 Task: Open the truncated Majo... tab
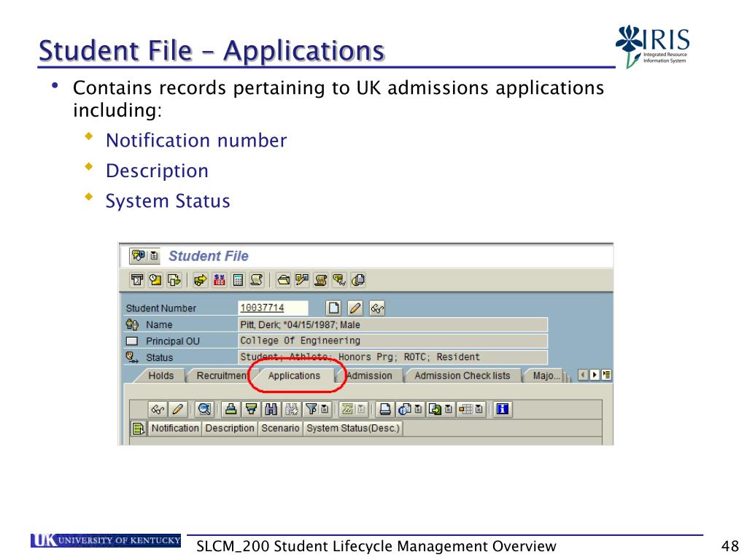[546, 376]
